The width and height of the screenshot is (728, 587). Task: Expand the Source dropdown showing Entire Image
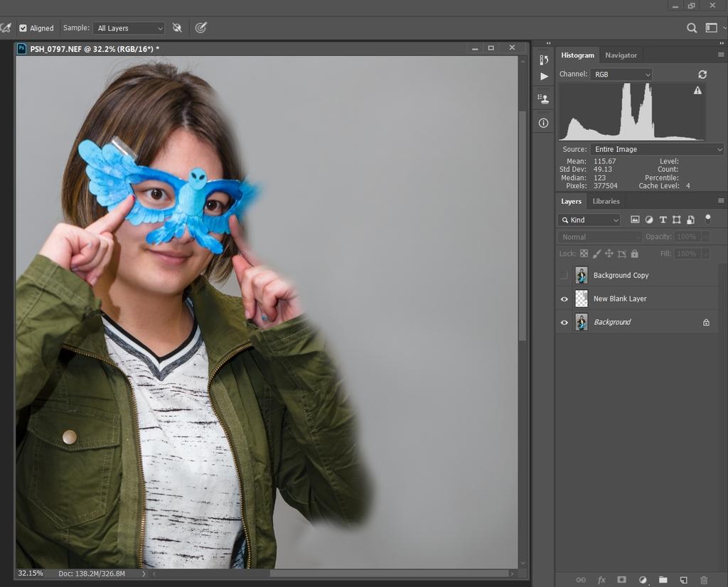coord(657,149)
